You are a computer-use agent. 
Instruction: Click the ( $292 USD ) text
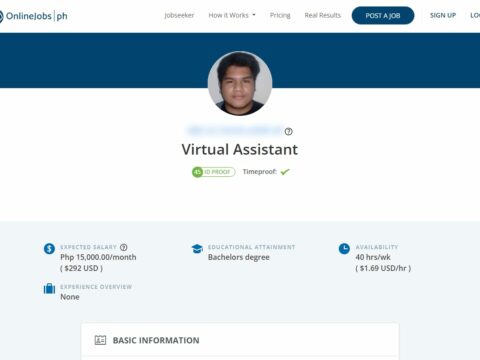click(x=82, y=268)
